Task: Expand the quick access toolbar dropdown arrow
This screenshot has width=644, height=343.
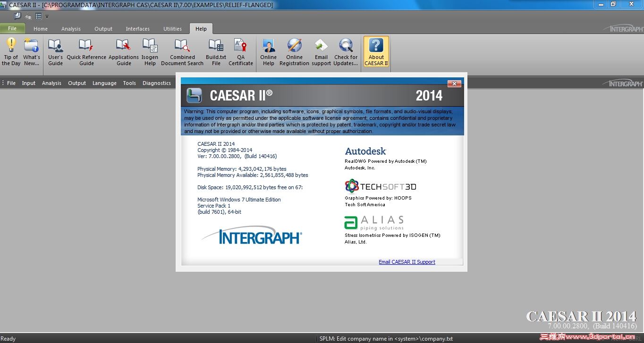Action: 47,17
